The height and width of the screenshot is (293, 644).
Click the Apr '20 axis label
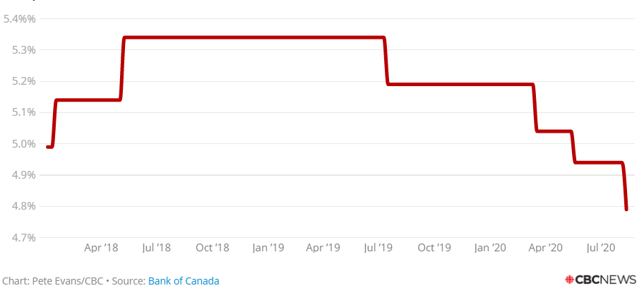pos(545,248)
